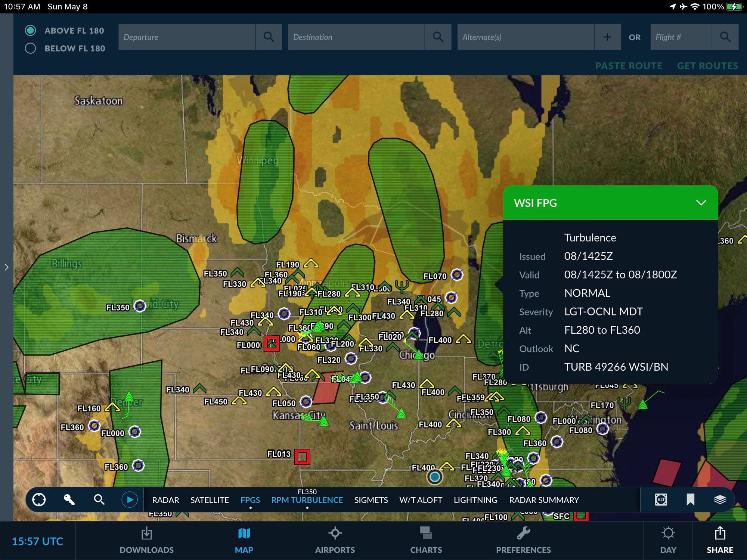Image resolution: width=747 pixels, height=560 pixels.
Task: Click the add alternate plus button
Action: coord(607,37)
